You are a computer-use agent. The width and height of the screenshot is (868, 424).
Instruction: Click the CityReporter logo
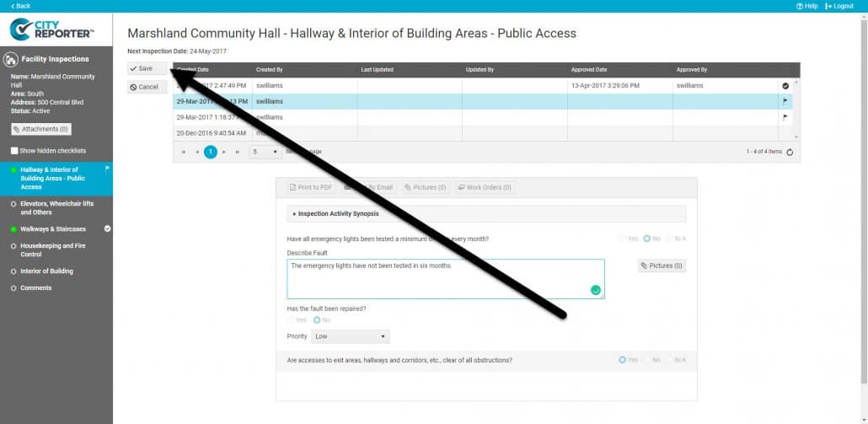point(52,31)
